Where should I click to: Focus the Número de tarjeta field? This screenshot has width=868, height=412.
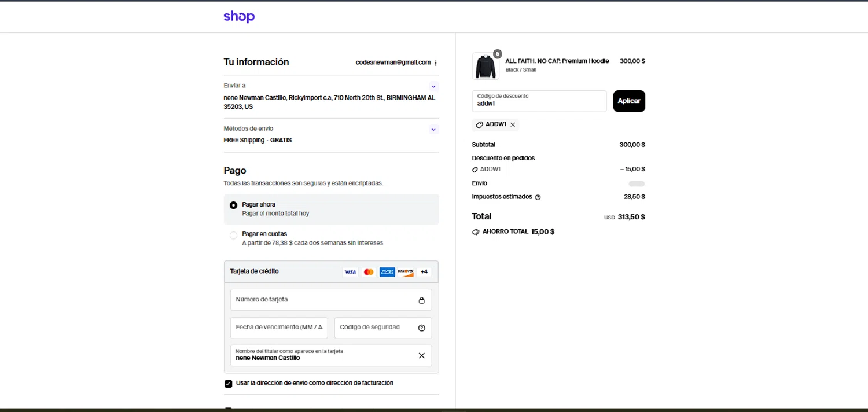coord(331,300)
